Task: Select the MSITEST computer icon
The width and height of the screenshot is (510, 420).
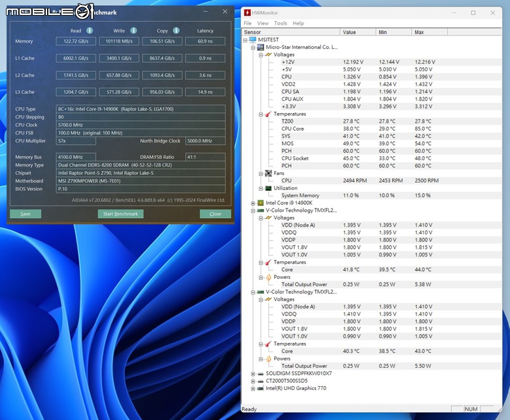Action: coord(253,40)
